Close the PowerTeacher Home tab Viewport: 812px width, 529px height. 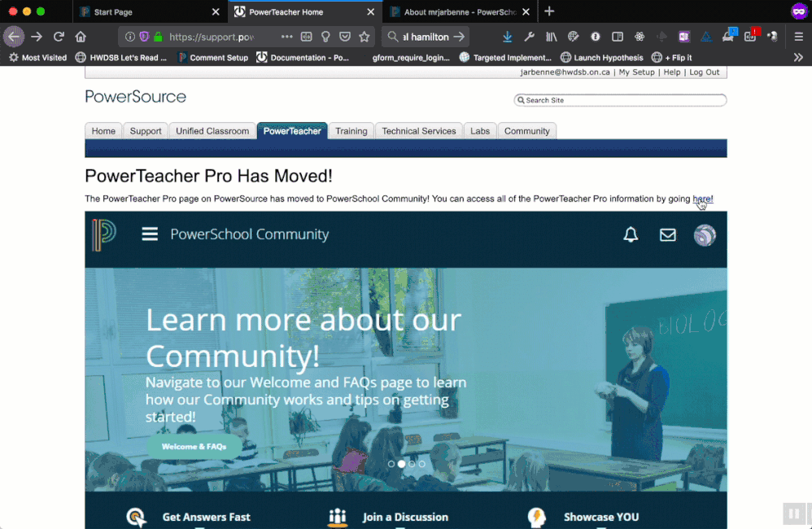371,11
